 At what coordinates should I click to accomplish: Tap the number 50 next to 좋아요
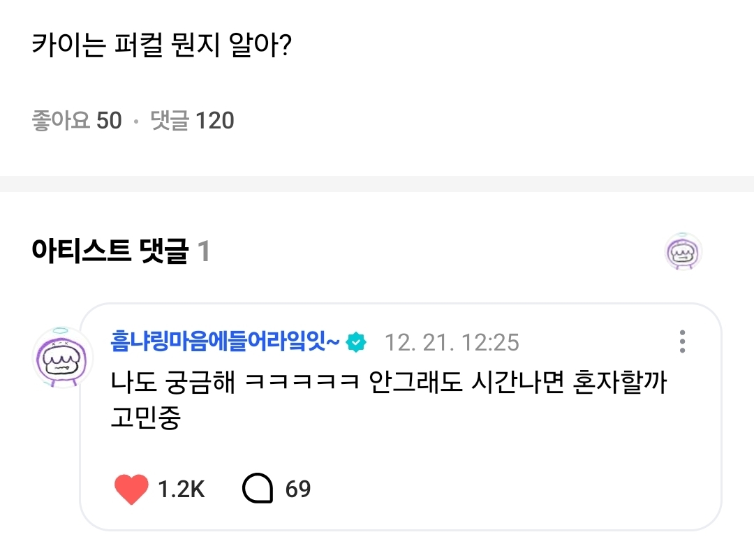pyautogui.click(x=109, y=121)
